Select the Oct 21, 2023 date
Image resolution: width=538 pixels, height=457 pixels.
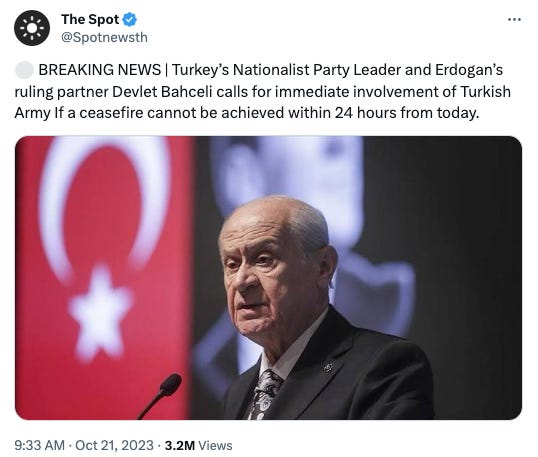pos(114,445)
